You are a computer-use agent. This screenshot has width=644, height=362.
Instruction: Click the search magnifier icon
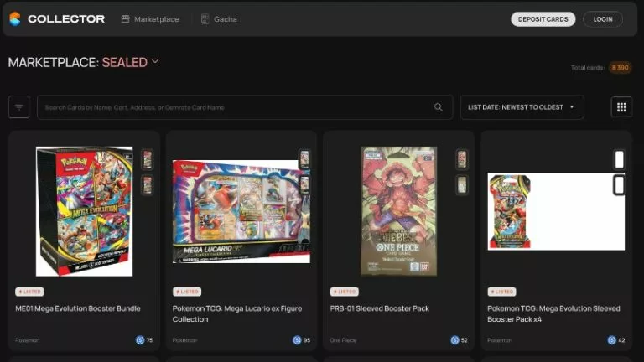tap(439, 107)
